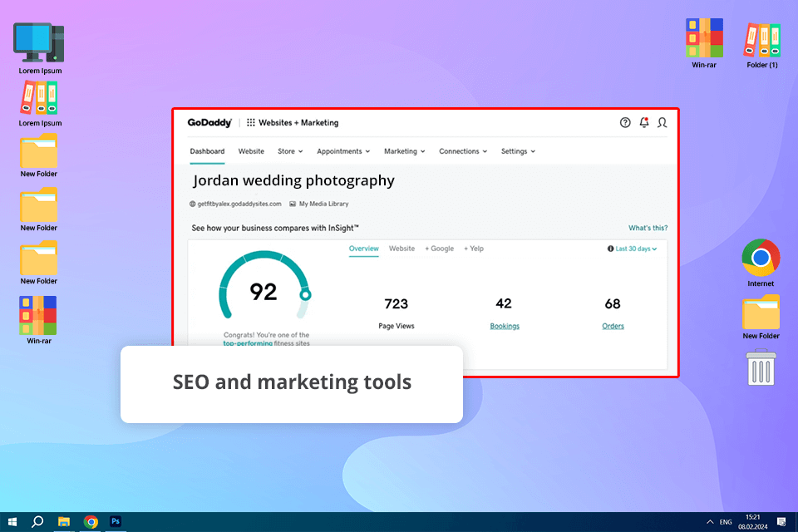Select the Website InSight tab

(401, 249)
